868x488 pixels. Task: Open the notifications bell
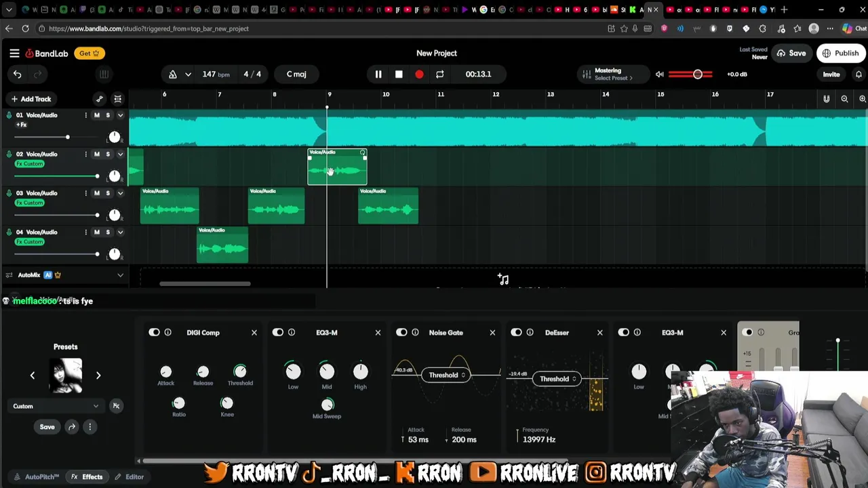tap(859, 75)
